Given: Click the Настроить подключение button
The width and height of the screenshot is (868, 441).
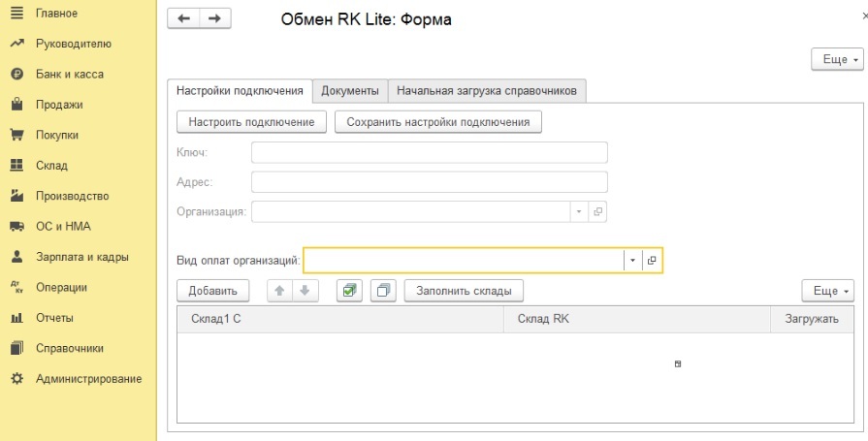Looking at the screenshot, I should pos(251,122).
